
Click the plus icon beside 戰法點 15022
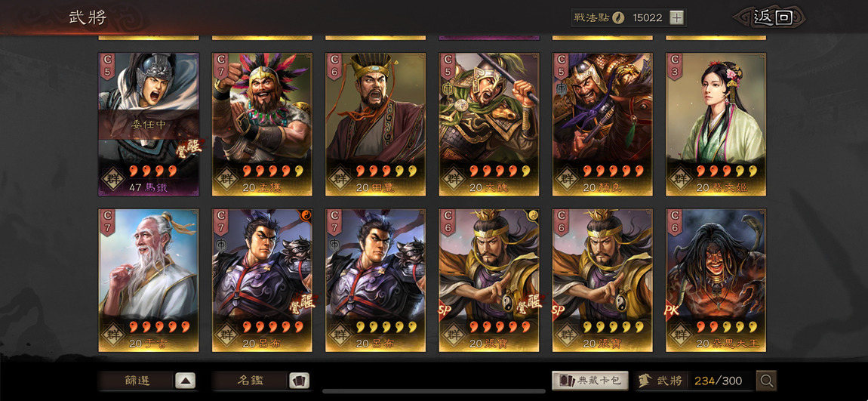pos(676,17)
